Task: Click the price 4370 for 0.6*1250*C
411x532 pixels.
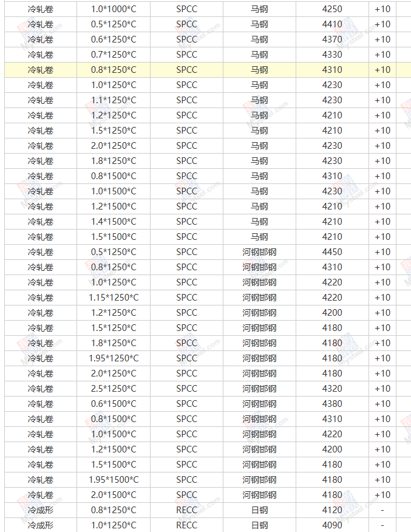Action: (x=332, y=39)
